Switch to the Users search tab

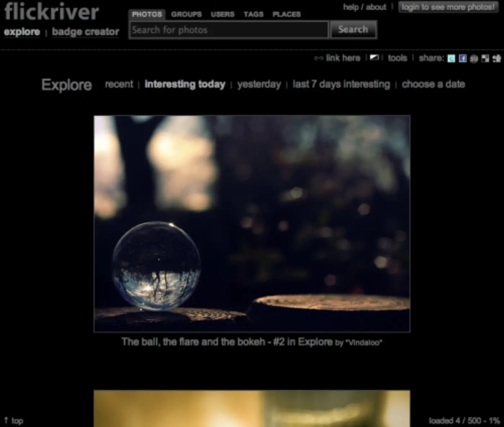[x=222, y=14]
